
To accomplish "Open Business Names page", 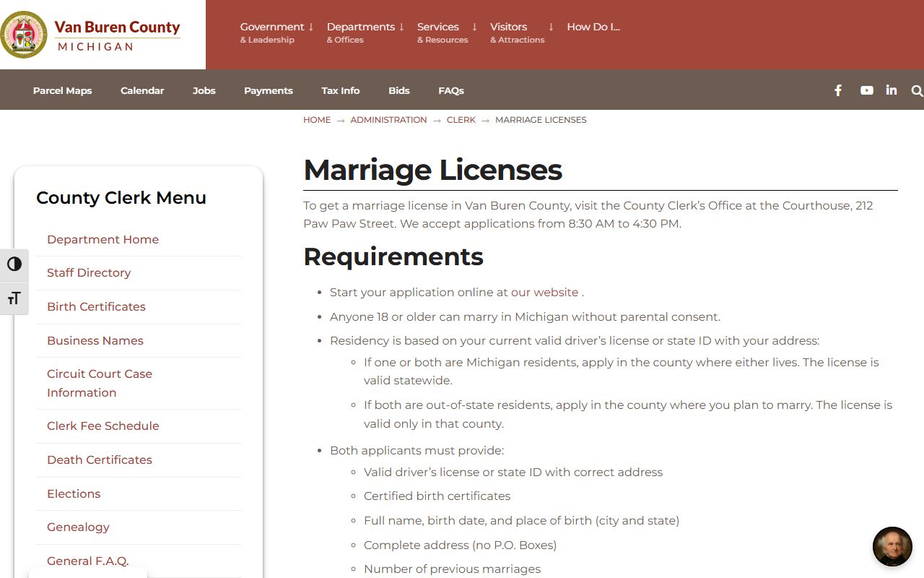I will (x=95, y=340).
